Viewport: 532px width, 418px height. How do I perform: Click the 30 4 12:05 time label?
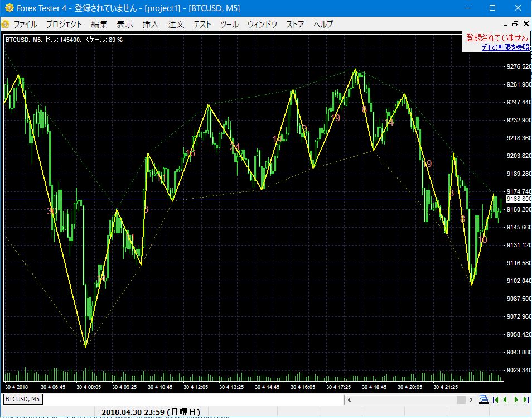click(x=196, y=387)
